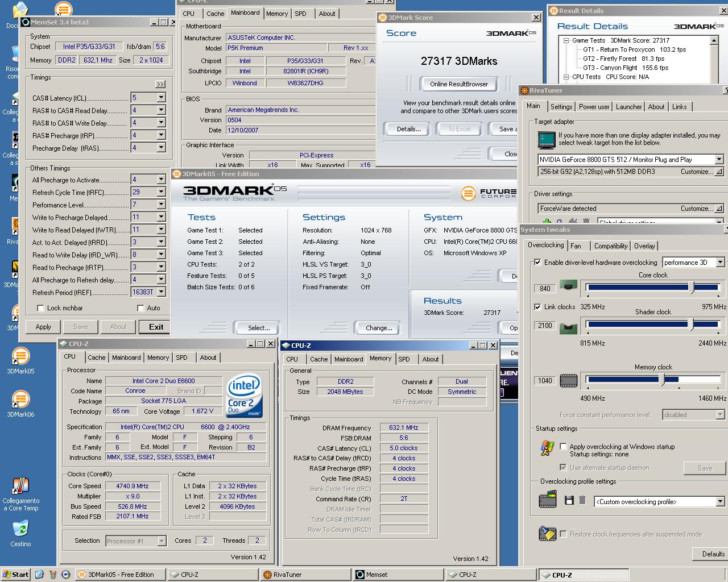Click the monitor icon in RivaTuner Target adapter
This screenshot has height=582, width=728.
coord(547,139)
